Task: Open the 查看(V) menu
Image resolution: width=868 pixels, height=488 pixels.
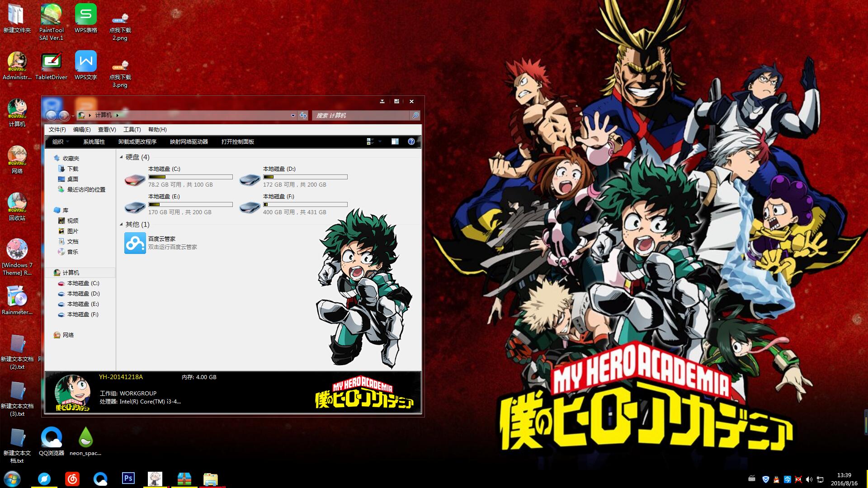Action: pos(107,130)
